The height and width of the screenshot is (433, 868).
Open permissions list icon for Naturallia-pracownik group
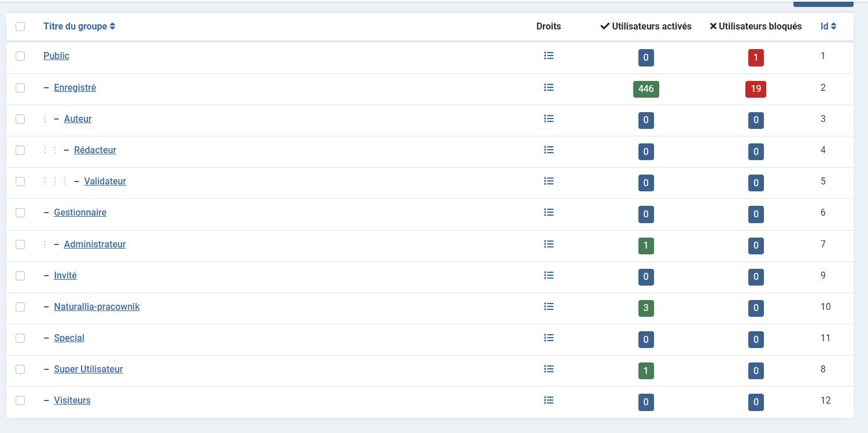(549, 306)
